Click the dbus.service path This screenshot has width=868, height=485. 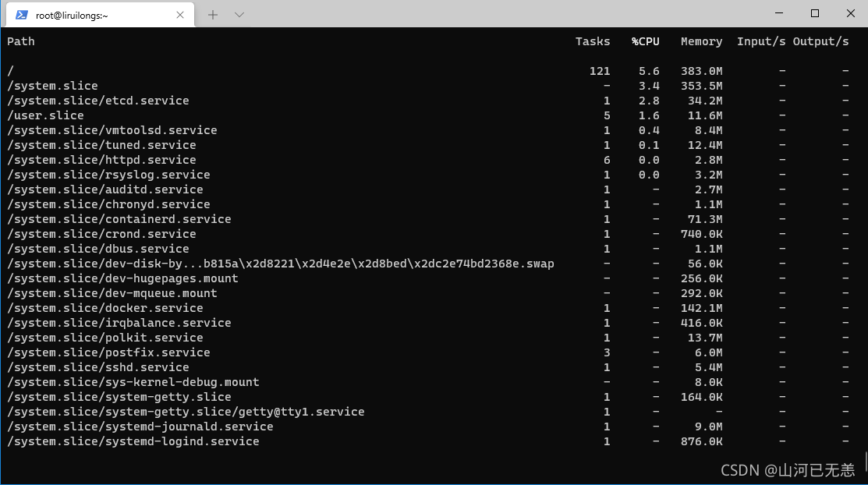click(x=98, y=250)
